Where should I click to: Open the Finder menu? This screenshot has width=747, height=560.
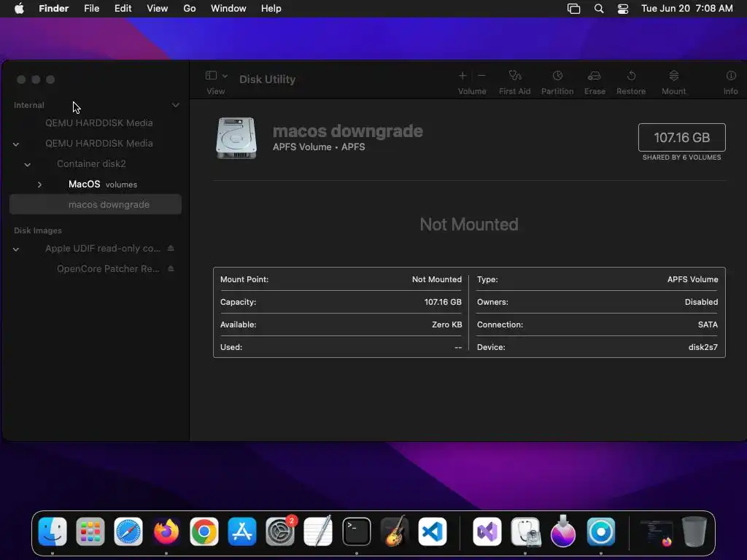tap(54, 9)
